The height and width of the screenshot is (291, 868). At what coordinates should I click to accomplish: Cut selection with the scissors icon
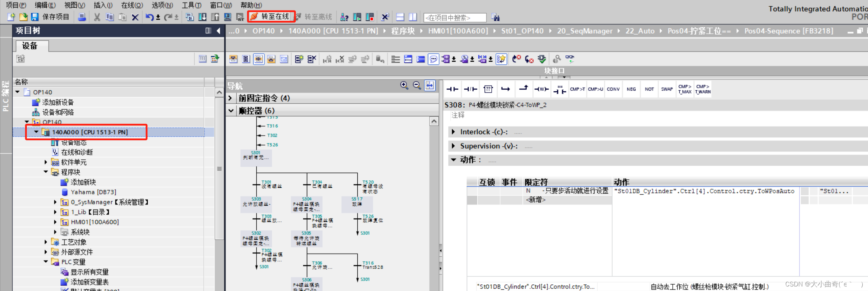tap(97, 17)
